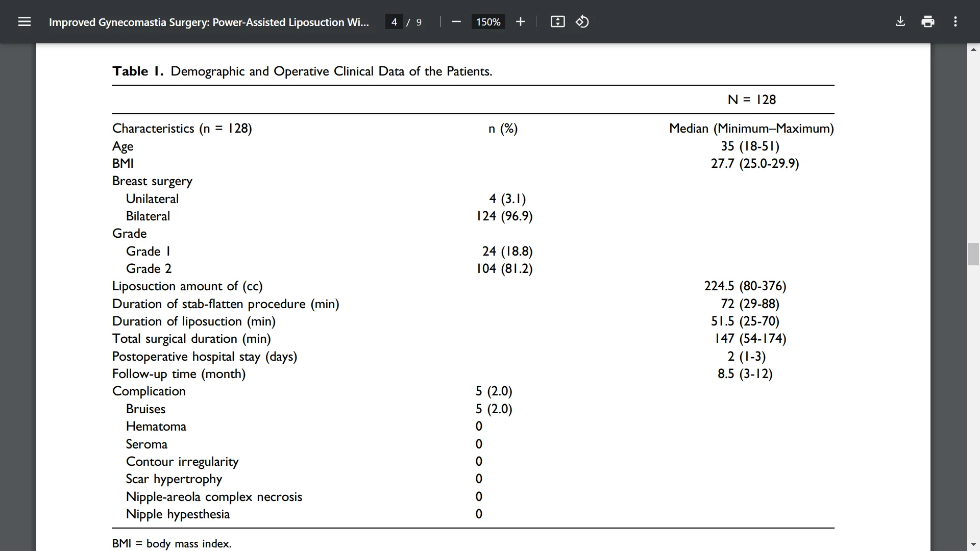
Task: Click 'Postoperative hospital stay (days)' label
Action: tap(205, 357)
